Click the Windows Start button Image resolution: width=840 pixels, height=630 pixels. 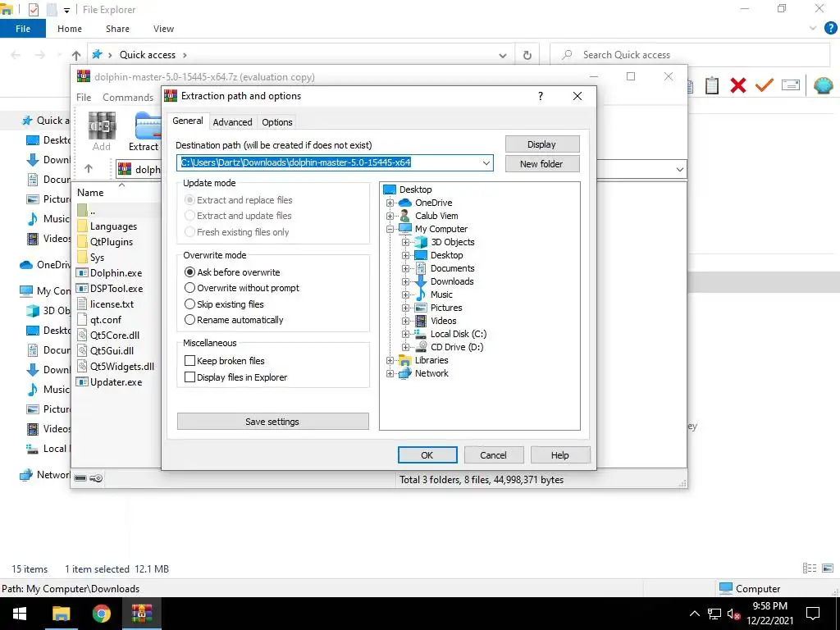[20, 614]
